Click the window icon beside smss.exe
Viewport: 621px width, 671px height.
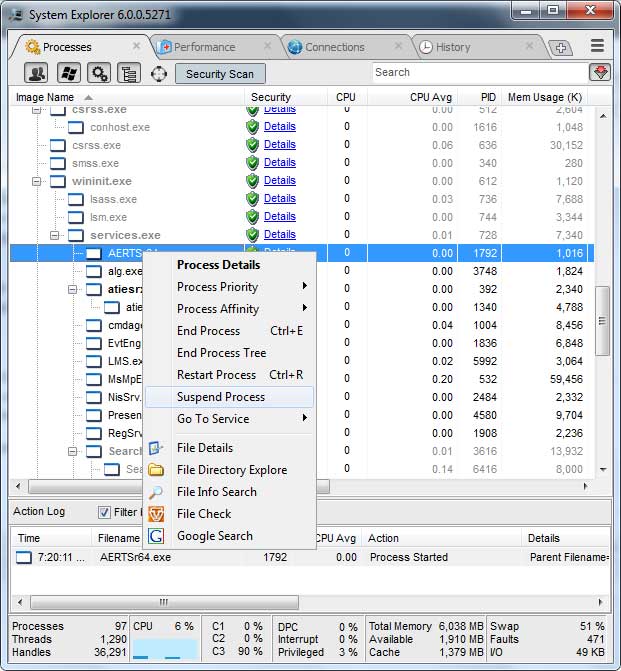click(x=58, y=163)
